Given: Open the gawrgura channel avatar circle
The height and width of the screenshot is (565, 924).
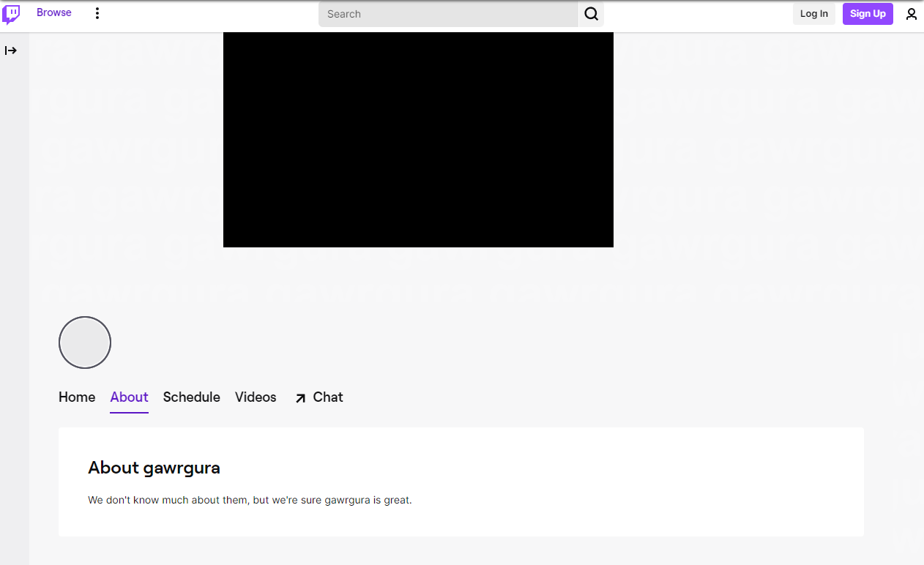Looking at the screenshot, I should pyautogui.click(x=85, y=343).
